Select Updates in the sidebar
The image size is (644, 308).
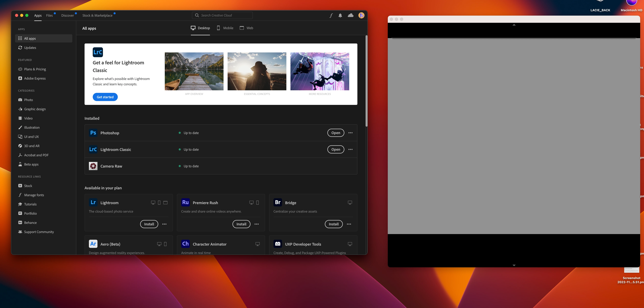[x=30, y=48]
